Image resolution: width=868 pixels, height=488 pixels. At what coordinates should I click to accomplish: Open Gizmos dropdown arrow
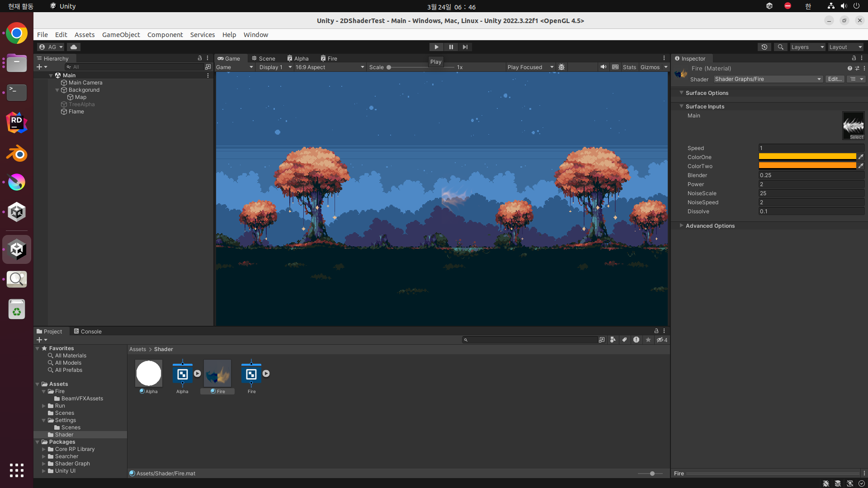pyautogui.click(x=666, y=67)
